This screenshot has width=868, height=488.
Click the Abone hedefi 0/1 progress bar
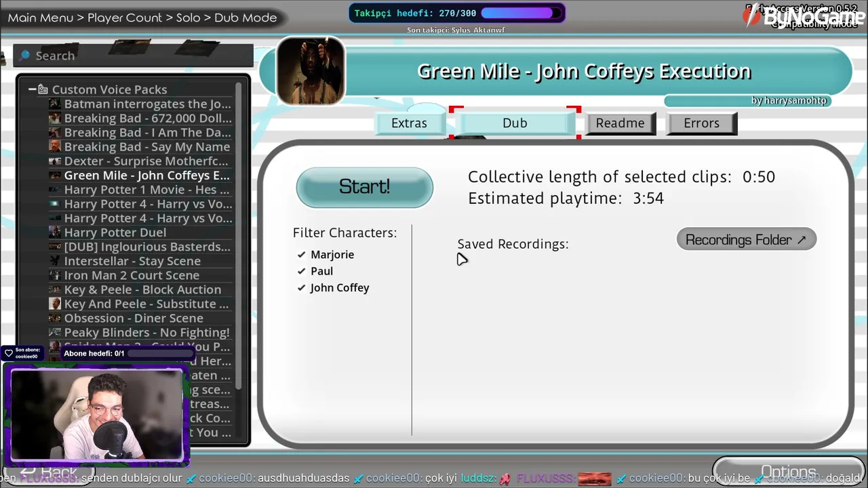[x=161, y=353]
